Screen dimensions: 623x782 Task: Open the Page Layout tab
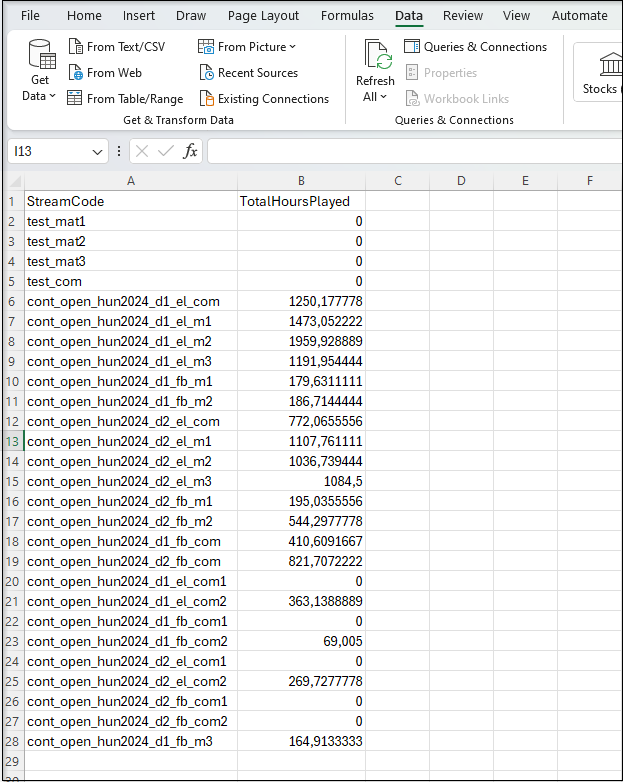263,16
